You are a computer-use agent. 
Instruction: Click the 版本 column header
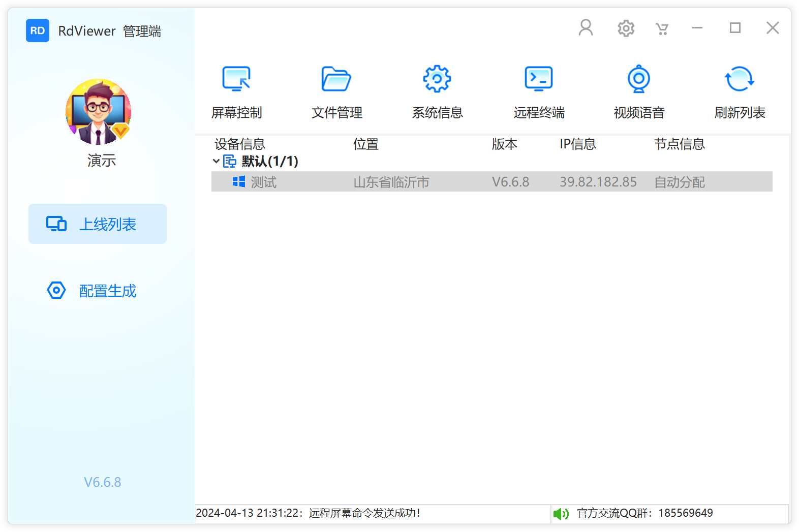click(x=505, y=144)
